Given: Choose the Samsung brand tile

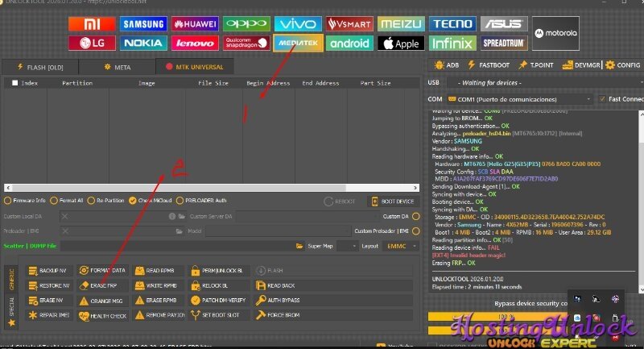Looking at the screenshot, I should pos(143,24).
